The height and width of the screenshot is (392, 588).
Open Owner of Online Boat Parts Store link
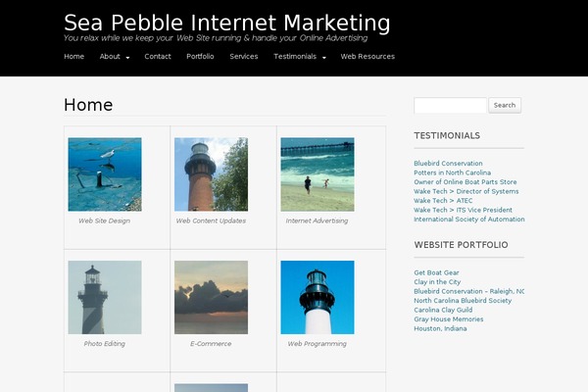coord(465,182)
